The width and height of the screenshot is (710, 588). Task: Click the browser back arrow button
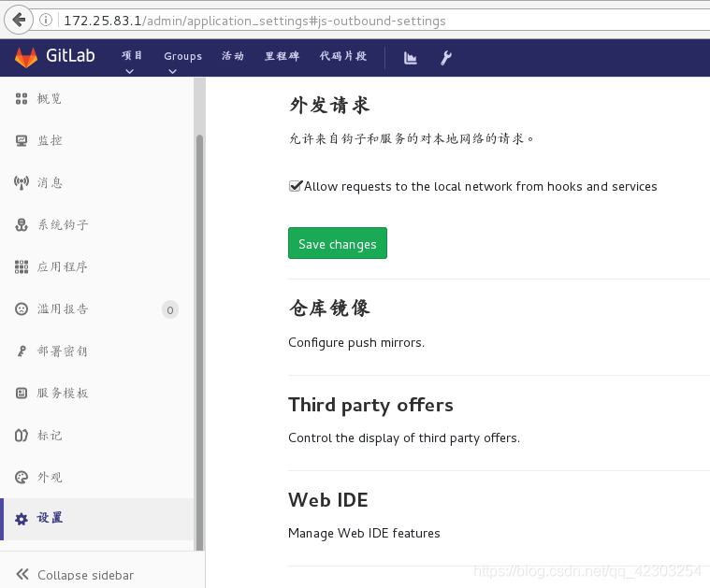(x=19, y=20)
